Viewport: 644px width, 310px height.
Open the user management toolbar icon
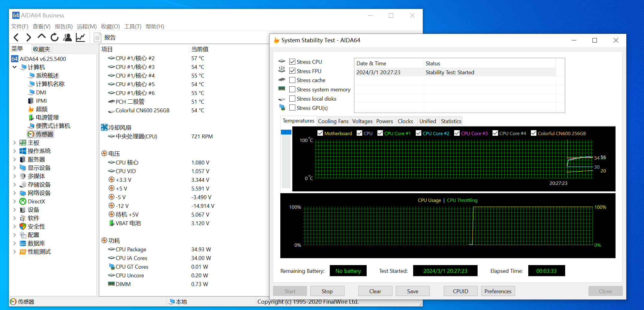click(67, 37)
